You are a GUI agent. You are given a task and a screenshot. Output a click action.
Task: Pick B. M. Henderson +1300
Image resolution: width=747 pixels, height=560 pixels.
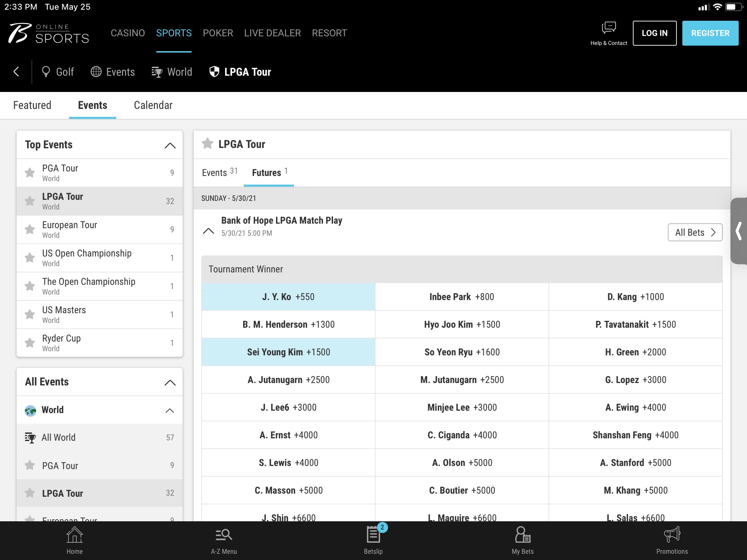tap(288, 325)
